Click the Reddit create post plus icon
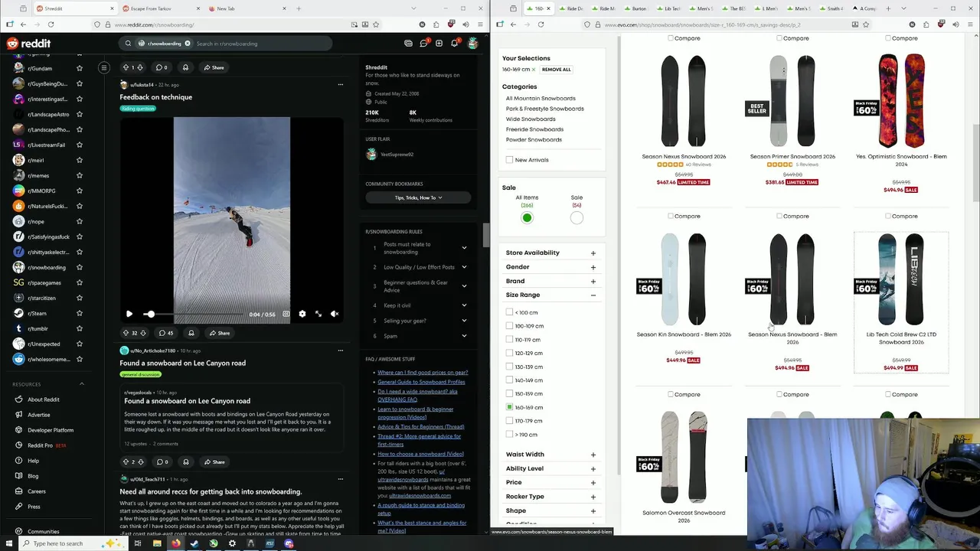Viewport: 980px width, 551px height. 439,44
